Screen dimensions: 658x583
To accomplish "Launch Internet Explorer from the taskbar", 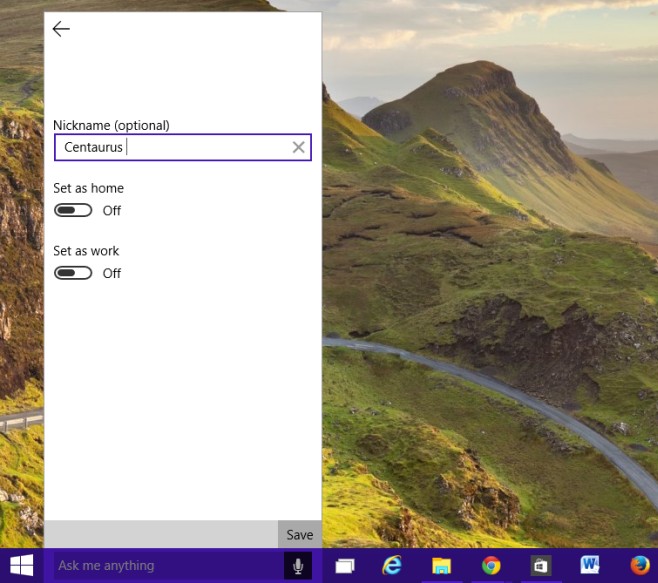I will click(x=393, y=566).
